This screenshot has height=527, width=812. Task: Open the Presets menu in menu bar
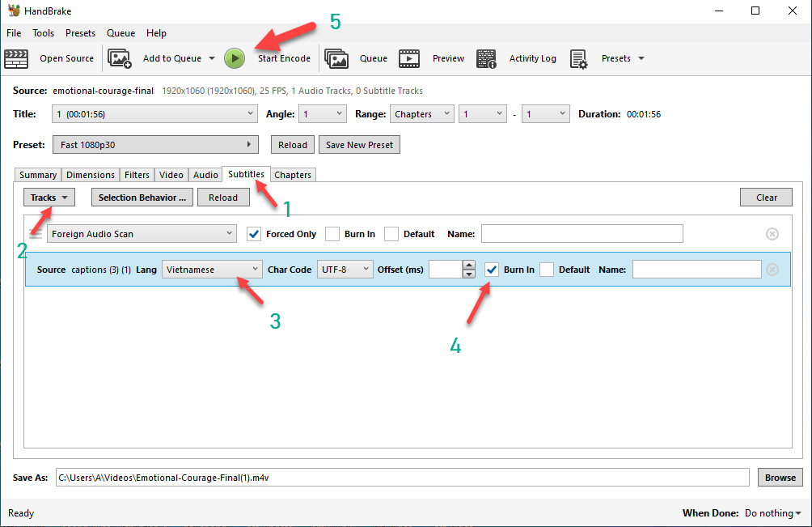click(80, 33)
